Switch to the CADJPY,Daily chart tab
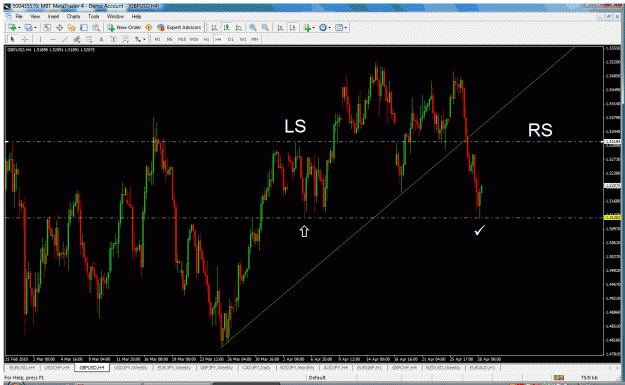This screenshot has width=625, height=385. pos(256,367)
